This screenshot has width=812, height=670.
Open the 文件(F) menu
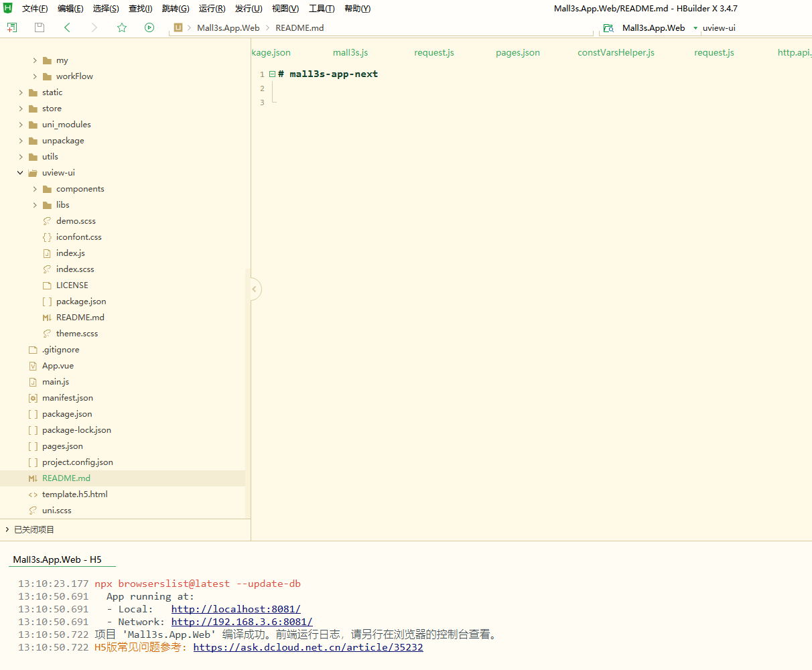[x=35, y=9]
